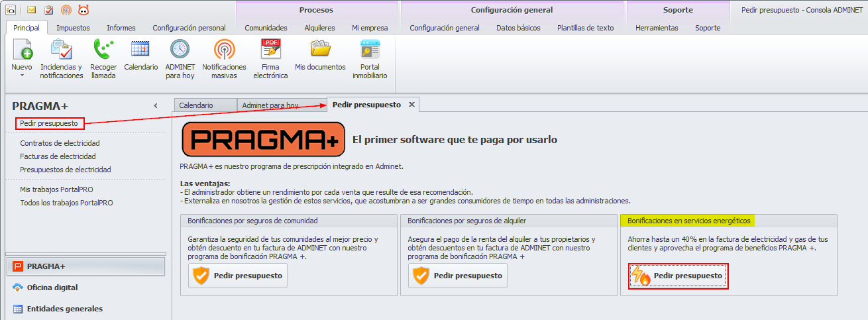Image resolution: width=868 pixels, height=320 pixels.
Task: Switch to the Impuestos ribbon tab
Action: (73, 28)
